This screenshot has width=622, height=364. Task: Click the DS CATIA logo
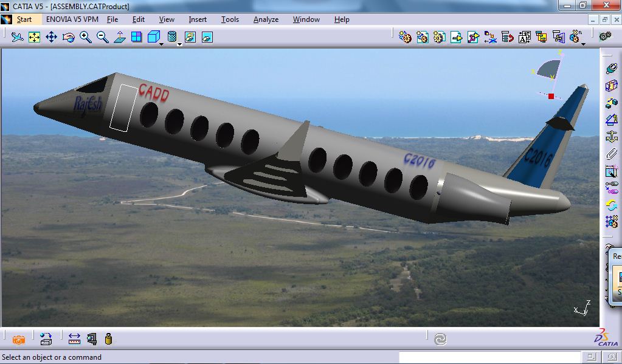(x=606, y=338)
